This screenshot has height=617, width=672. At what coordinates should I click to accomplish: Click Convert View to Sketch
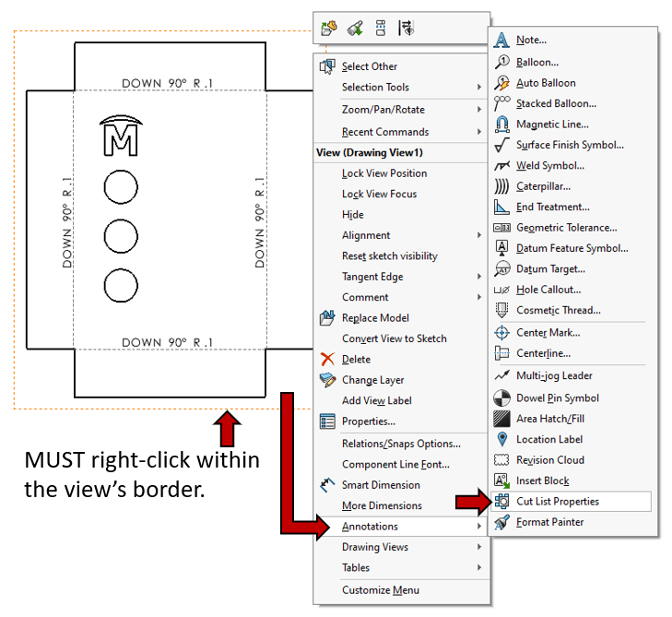394,338
